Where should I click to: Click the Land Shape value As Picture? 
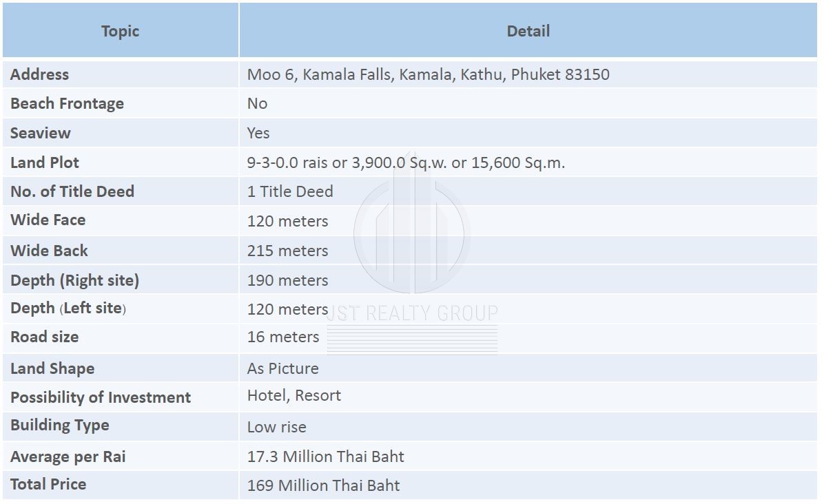282,368
